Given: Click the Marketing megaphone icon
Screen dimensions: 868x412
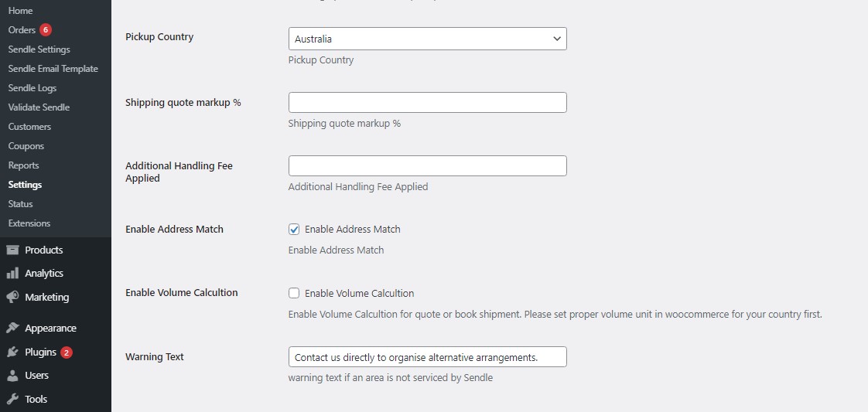Looking at the screenshot, I should 12,297.
